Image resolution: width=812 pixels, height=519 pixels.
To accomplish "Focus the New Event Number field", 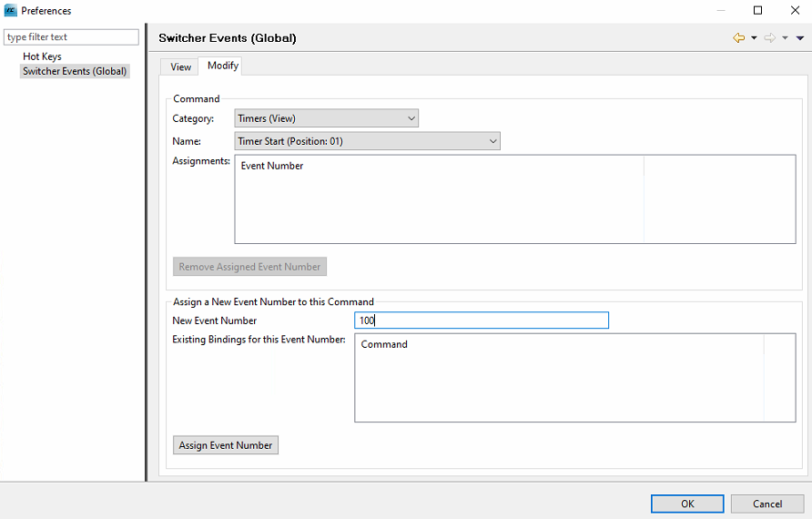I will (x=481, y=321).
